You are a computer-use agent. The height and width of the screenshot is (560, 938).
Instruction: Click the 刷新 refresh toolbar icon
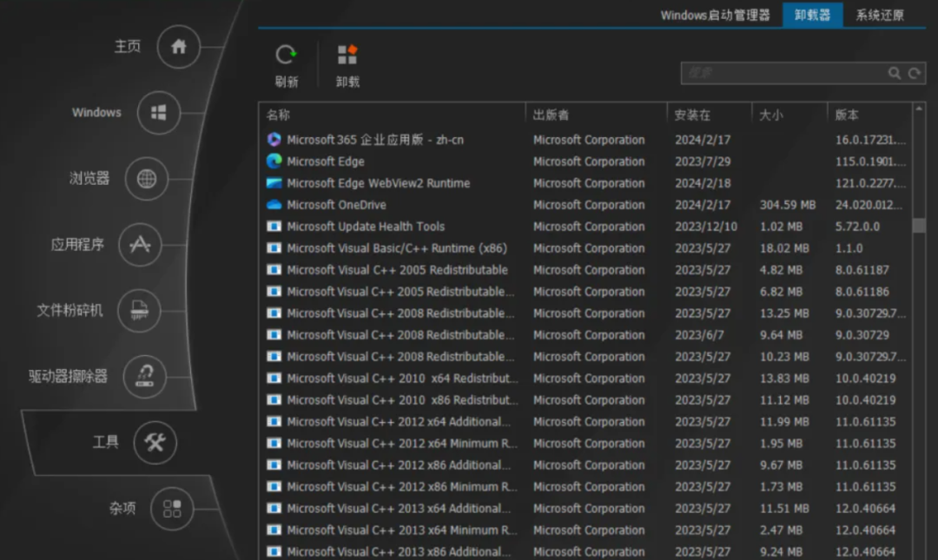286,55
